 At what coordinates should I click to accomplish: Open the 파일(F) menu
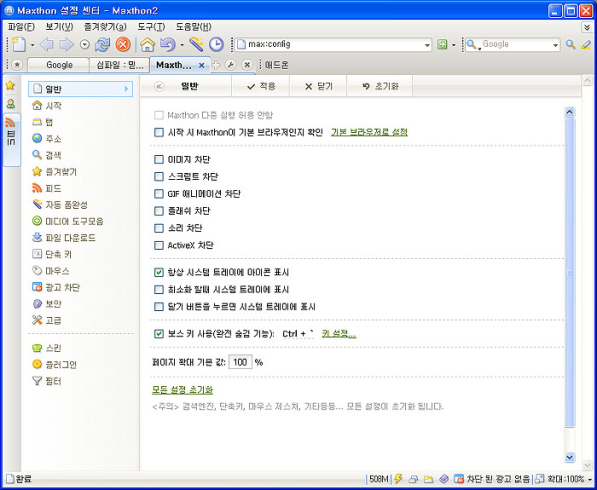tap(21, 27)
